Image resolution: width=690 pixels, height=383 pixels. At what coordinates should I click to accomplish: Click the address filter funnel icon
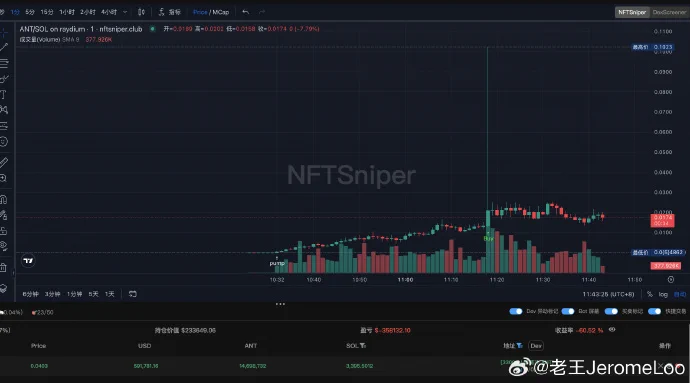(519, 346)
